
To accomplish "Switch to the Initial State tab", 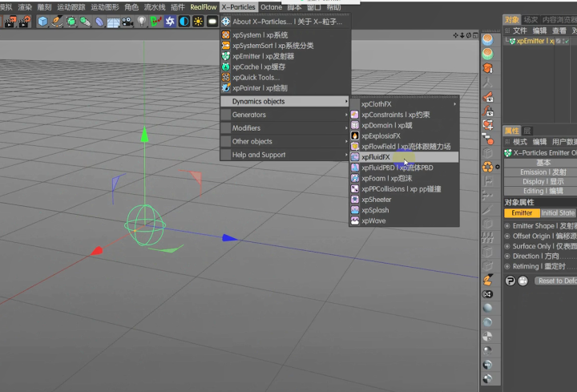I will pyautogui.click(x=558, y=213).
